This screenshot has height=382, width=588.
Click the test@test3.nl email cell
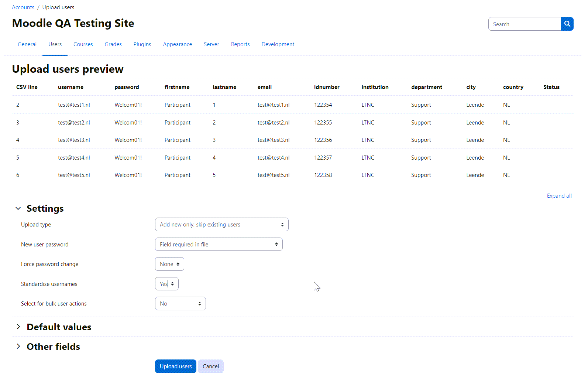click(x=274, y=140)
